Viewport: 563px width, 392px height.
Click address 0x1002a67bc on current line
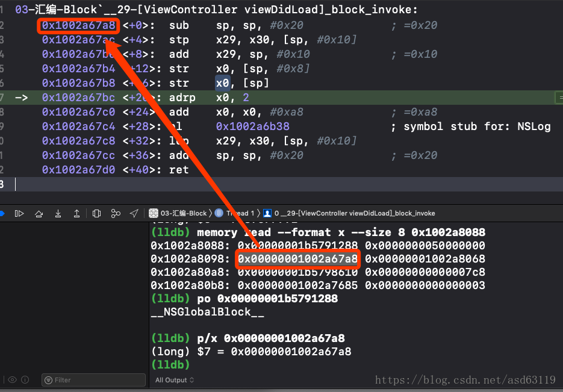[x=79, y=98]
